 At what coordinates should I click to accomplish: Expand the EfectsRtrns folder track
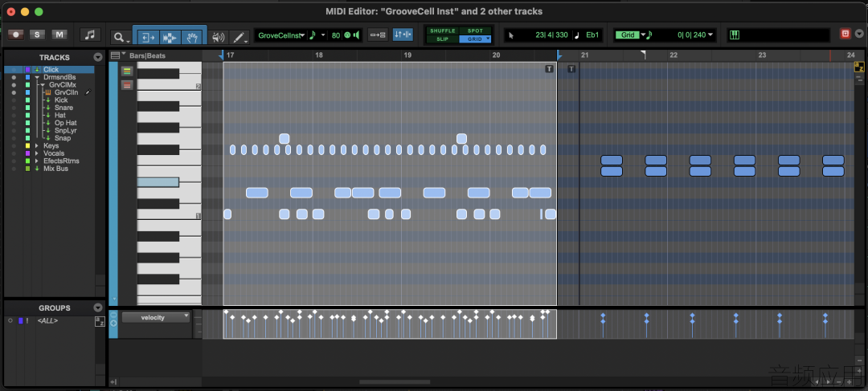point(37,161)
